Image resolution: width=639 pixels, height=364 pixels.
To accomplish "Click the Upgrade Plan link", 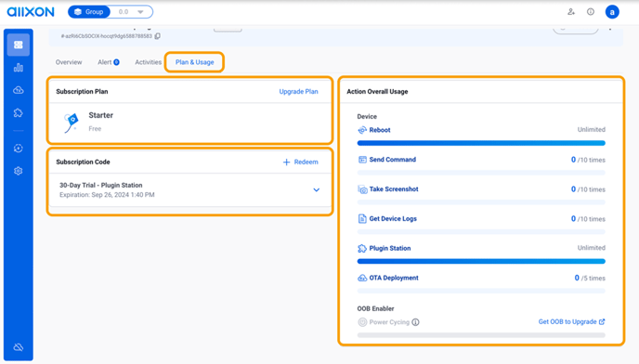I will [298, 92].
